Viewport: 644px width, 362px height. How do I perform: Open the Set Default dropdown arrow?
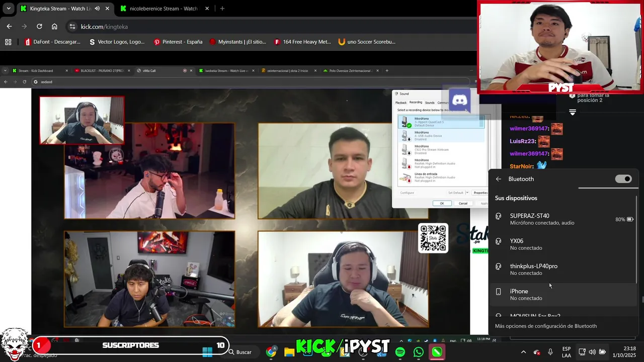(467, 193)
